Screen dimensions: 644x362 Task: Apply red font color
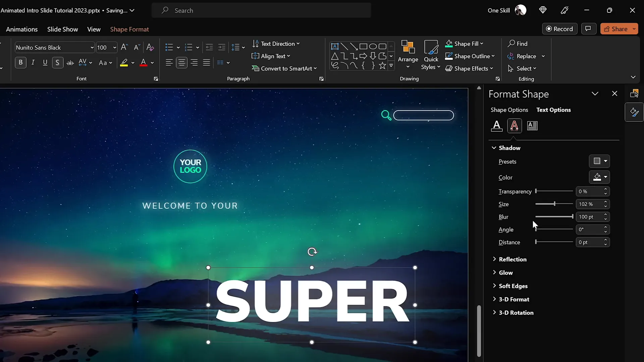[143, 63]
